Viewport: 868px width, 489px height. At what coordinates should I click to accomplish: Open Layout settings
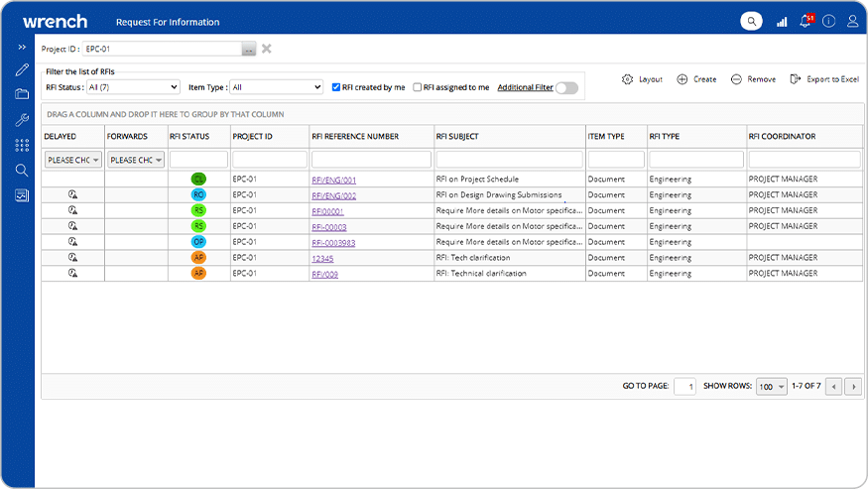(642, 79)
